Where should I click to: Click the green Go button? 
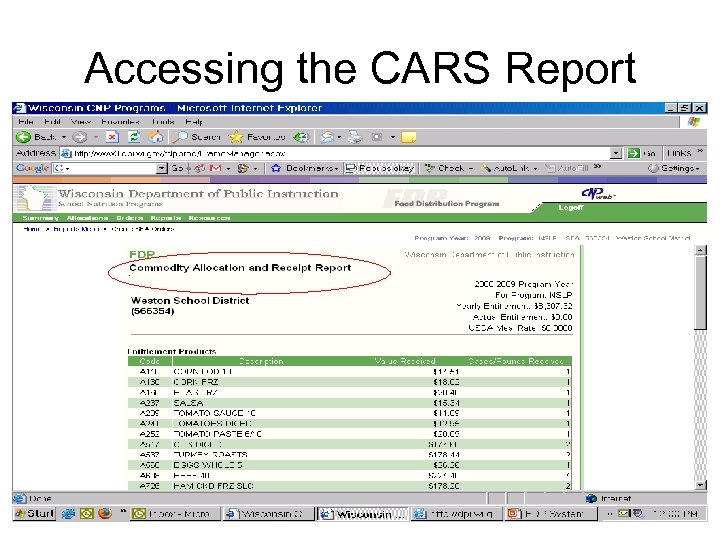[x=641, y=153]
